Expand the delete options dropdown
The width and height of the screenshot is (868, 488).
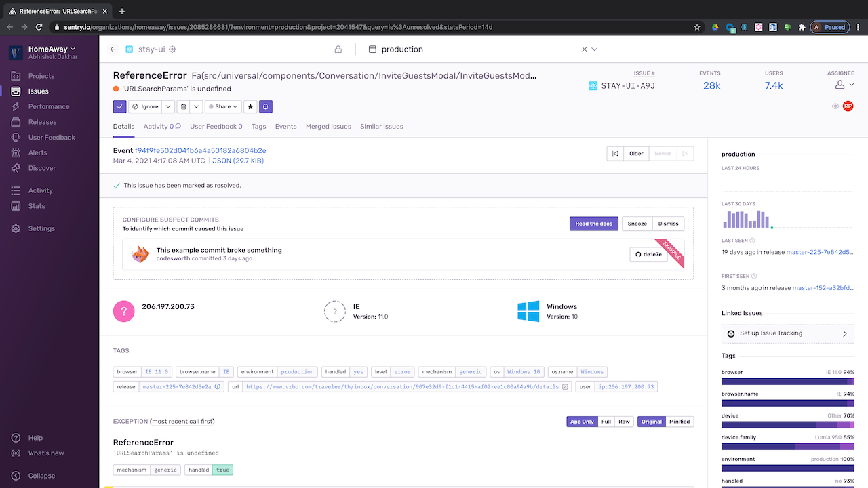point(196,106)
